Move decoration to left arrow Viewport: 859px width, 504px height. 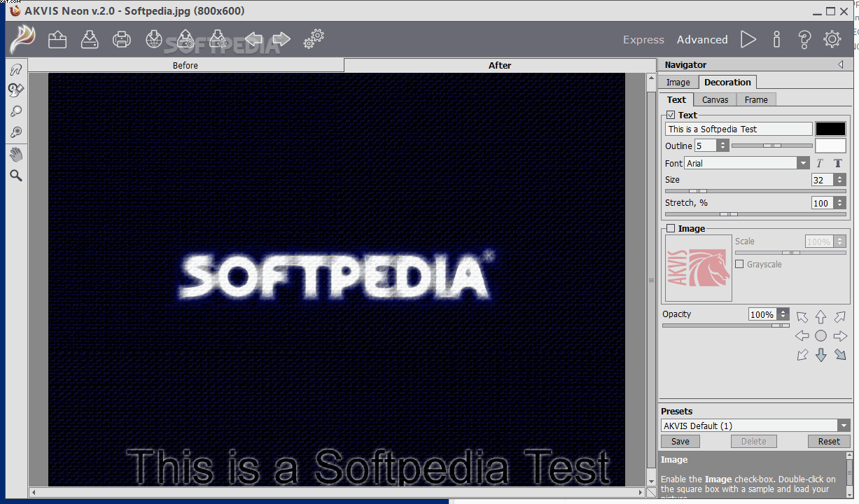tap(802, 336)
